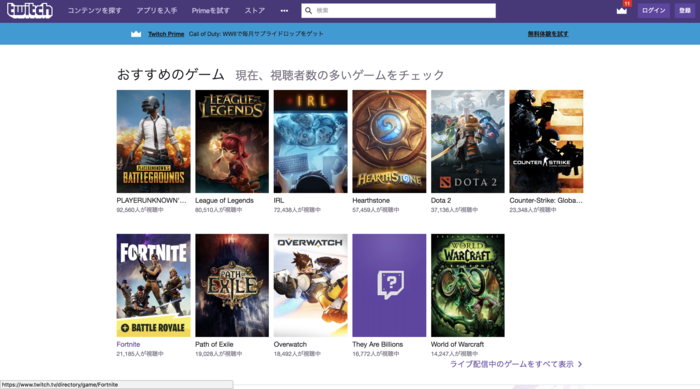Screen dimensions: 700x389
Task: Open Dota 2 box art
Action: (x=468, y=142)
